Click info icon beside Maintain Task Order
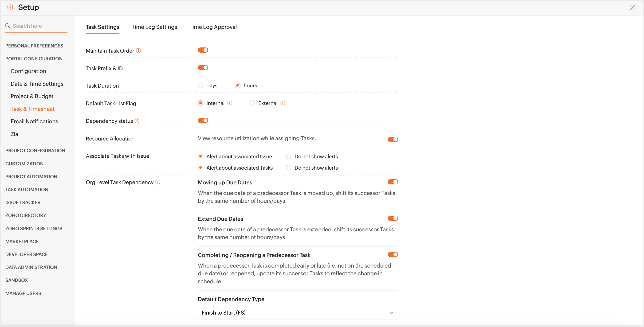The width and height of the screenshot is (644, 327). tap(138, 51)
